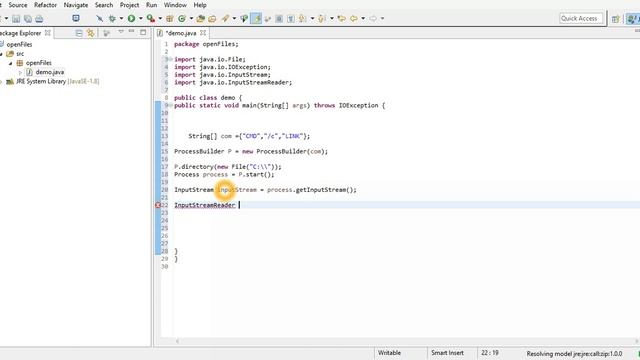Click the Quick Access search field
Viewport: 640px width, 360px height.
tap(581, 18)
